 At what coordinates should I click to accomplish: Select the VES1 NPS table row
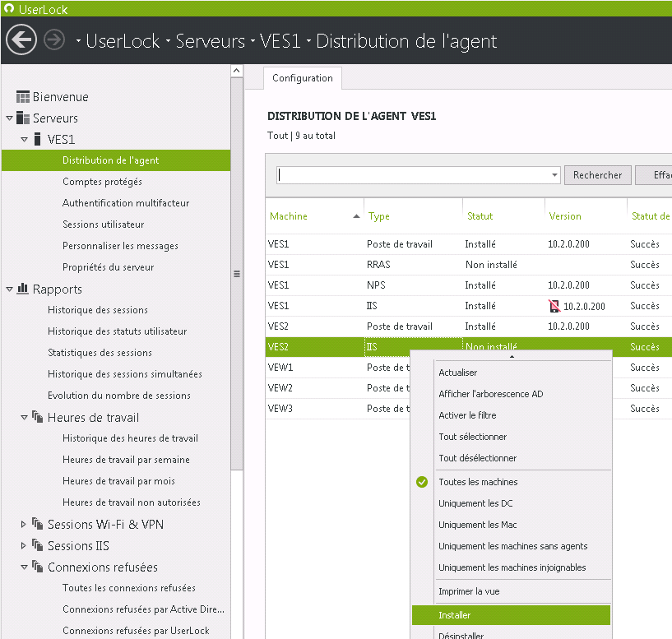pyautogui.click(x=469, y=285)
